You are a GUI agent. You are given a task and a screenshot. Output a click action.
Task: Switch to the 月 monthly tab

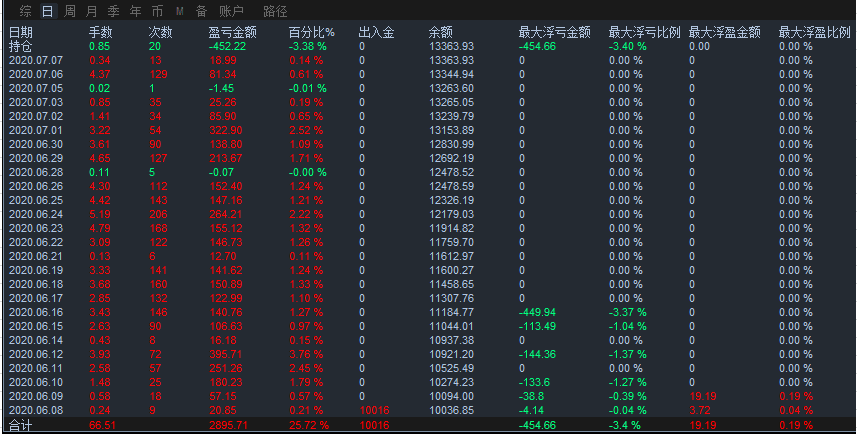[91, 11]
